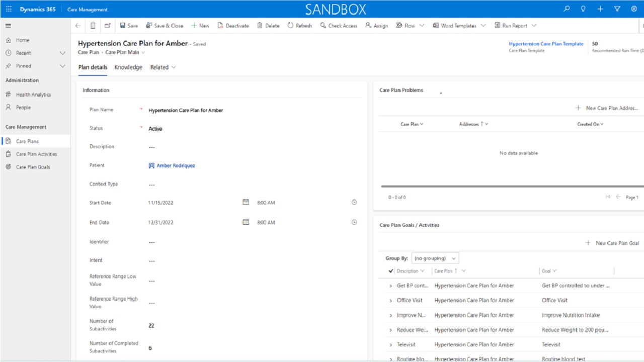Open the Care Plan Main form selector

coord(125,52)
